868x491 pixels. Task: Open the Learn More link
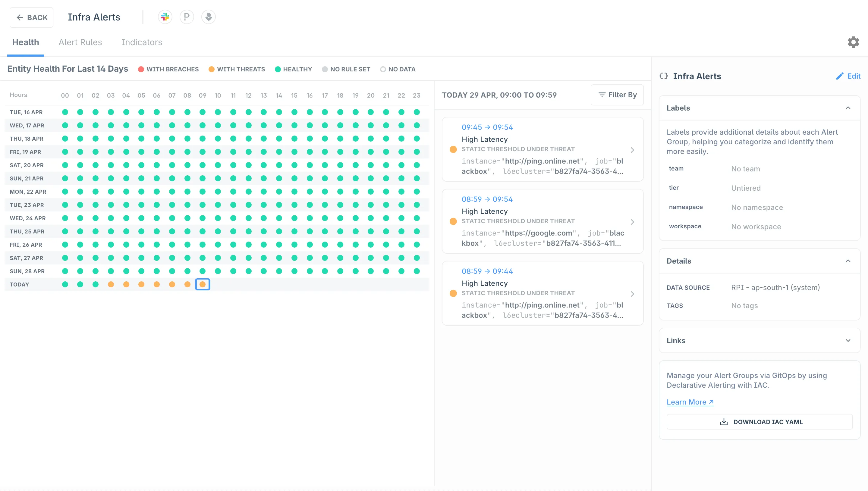690,402
